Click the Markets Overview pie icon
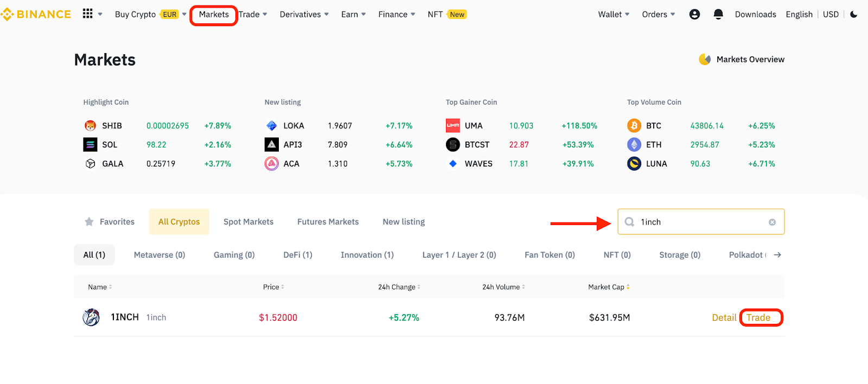868x384 pixels. (x=705, y=59)
